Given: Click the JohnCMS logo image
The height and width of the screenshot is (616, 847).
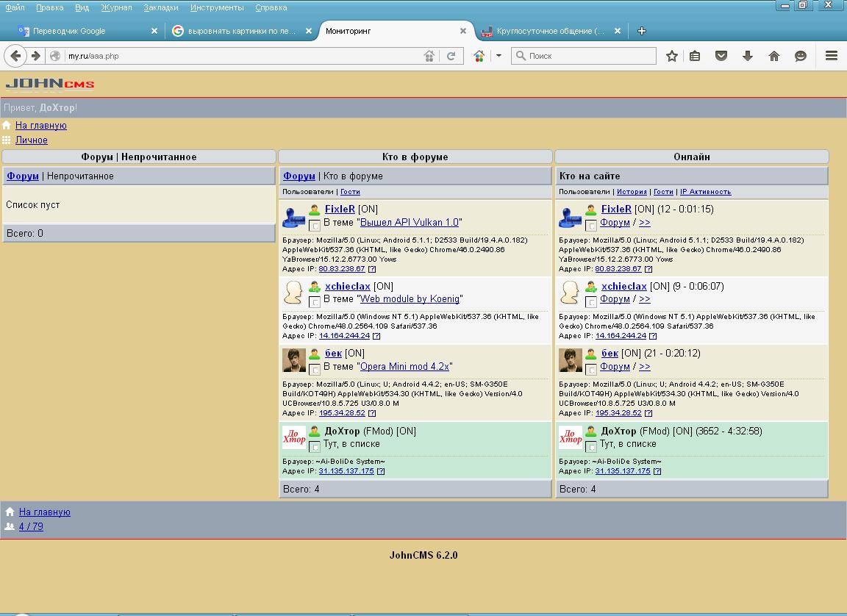Looking at the screenshot, I should click(x=50, y=84).
